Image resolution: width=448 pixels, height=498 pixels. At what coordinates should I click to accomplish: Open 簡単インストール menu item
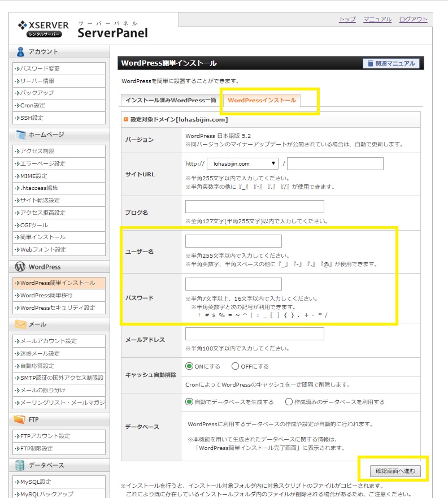coord(59,237)
